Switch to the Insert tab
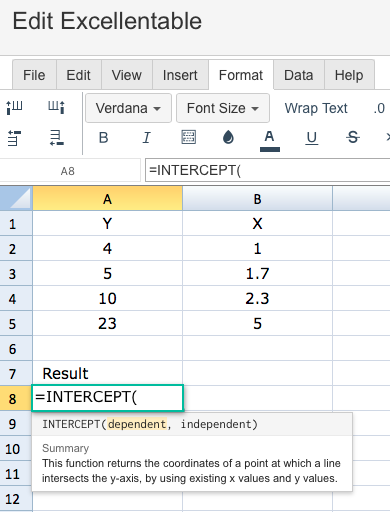Image resolution: width=390 pixels, height=512 pixels. coord(180,75)
